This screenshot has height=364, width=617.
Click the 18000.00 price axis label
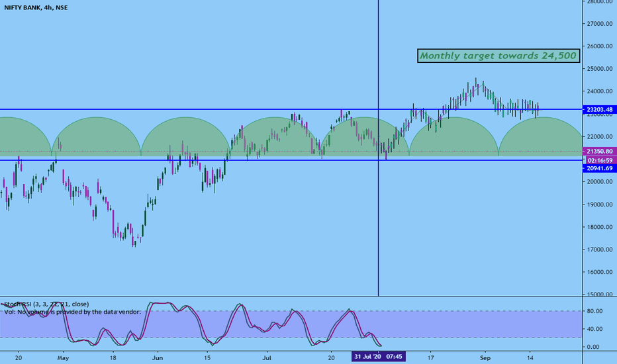coord(599,227)
